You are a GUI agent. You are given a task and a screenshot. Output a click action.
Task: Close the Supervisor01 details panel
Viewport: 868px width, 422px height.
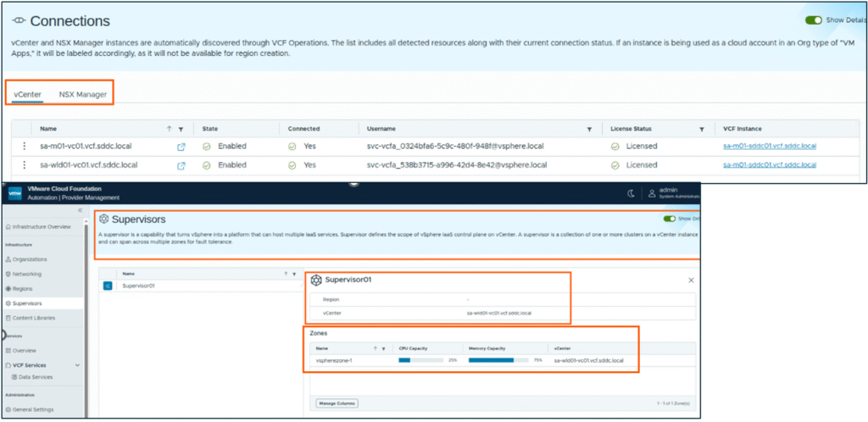tap(690, 280)
